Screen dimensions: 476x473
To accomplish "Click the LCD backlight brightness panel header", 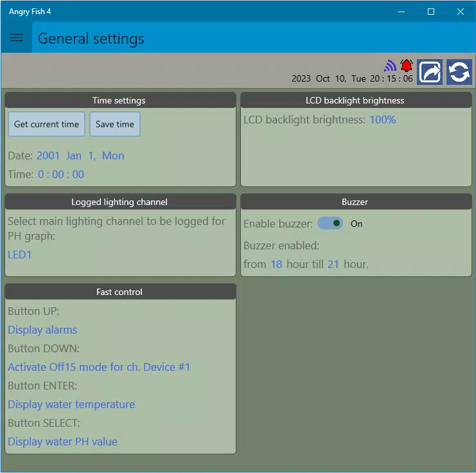I will [356, 100].
